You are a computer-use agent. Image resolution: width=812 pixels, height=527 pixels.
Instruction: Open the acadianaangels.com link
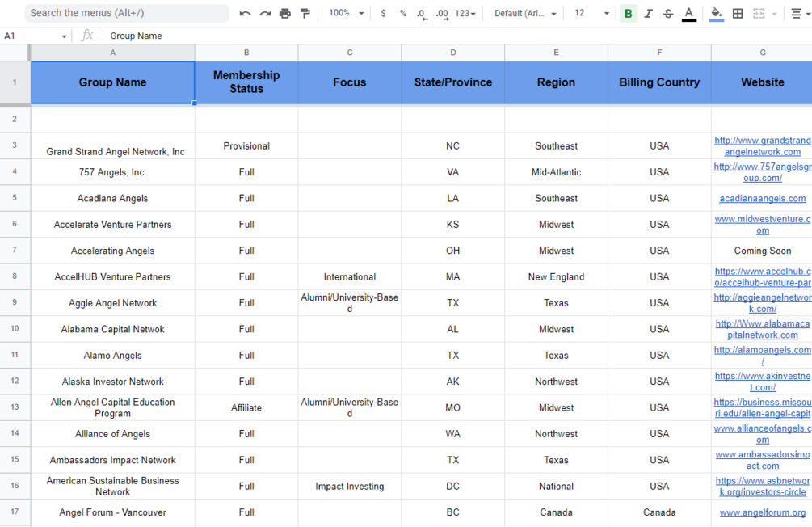point(762,199)
